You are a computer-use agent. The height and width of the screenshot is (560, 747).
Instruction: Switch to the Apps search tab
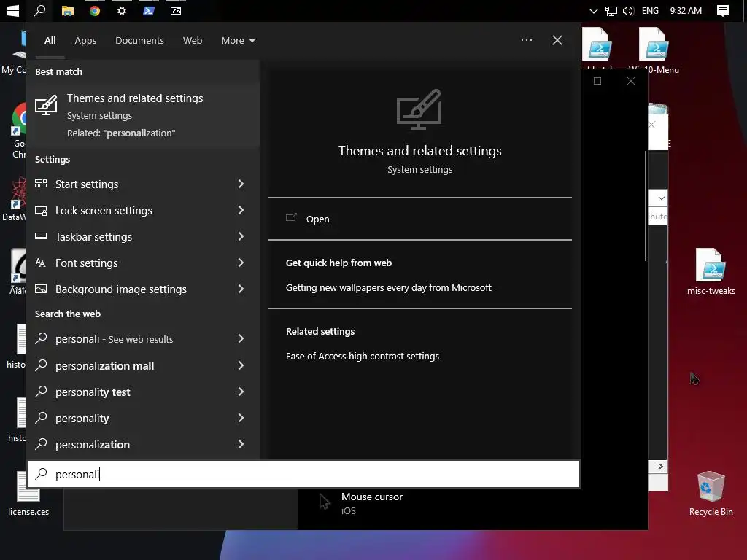tap(85, 41)
